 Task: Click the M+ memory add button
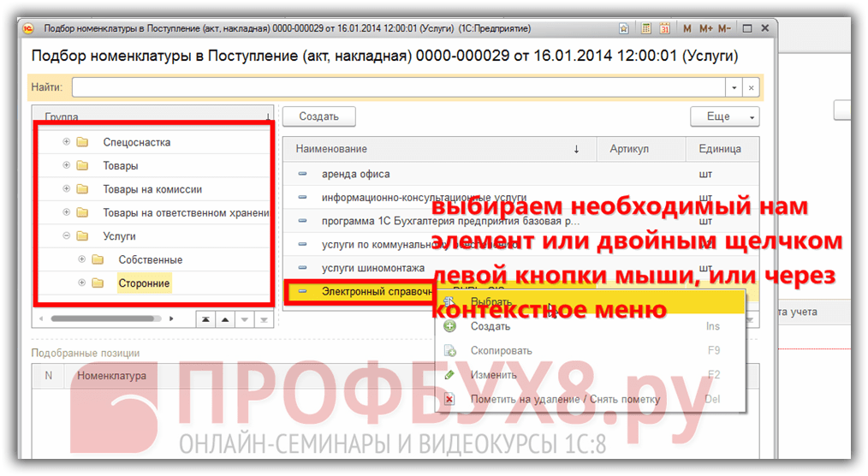[x=705, y=28]
